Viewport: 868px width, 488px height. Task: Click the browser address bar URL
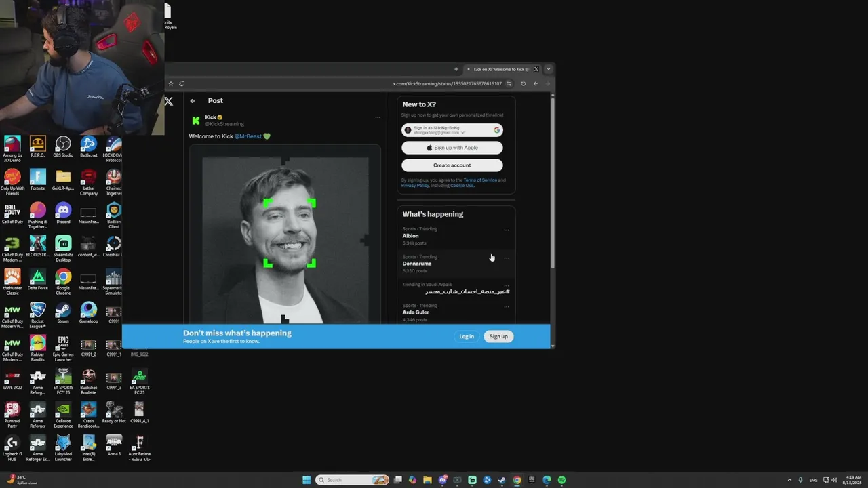[447, 83]
